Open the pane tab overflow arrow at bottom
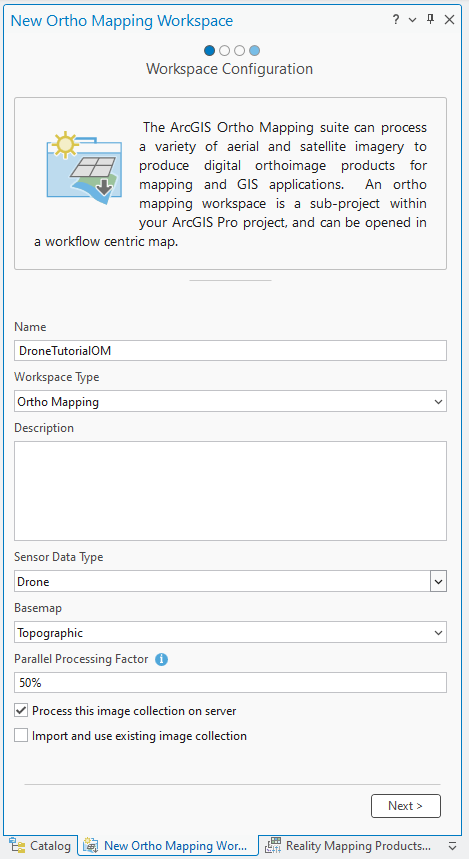469x859 pixels. click(x=452, y=845)
